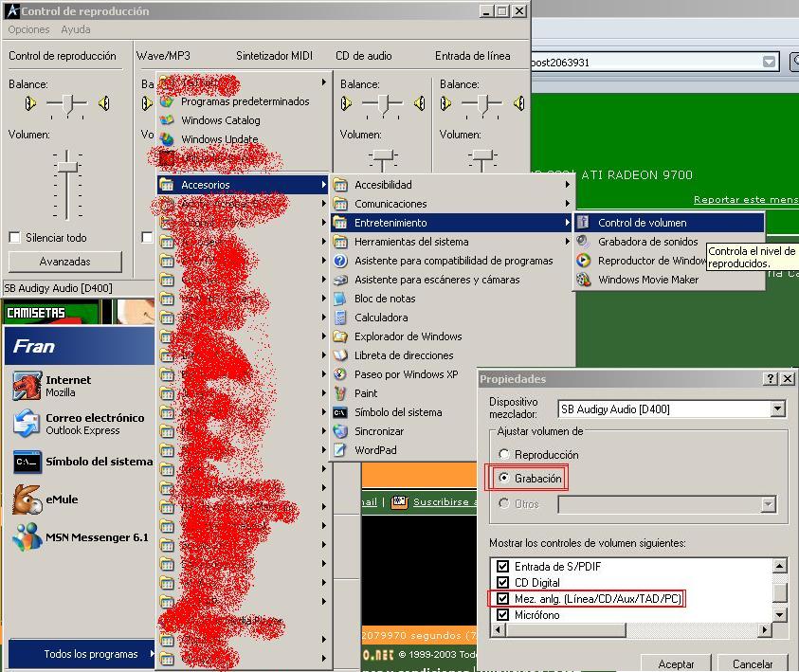The image size is (799, 672).
Task: Click the Calculadora icon
Action: tap(340, 318)
